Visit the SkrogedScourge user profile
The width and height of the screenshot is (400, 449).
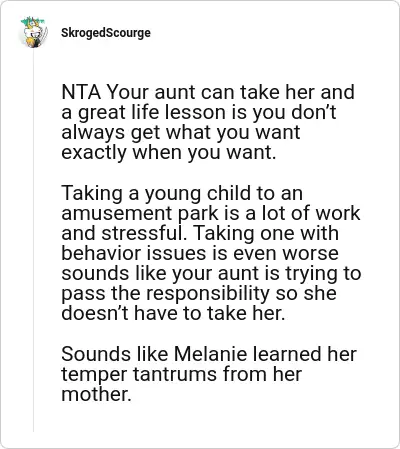(x=106, y=33)
